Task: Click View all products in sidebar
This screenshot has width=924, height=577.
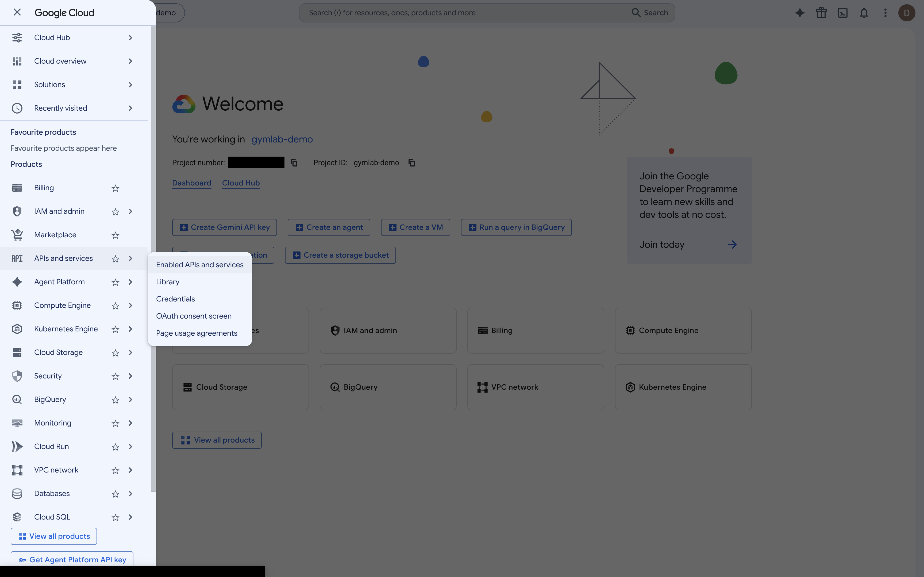Action: coord(54,537)
